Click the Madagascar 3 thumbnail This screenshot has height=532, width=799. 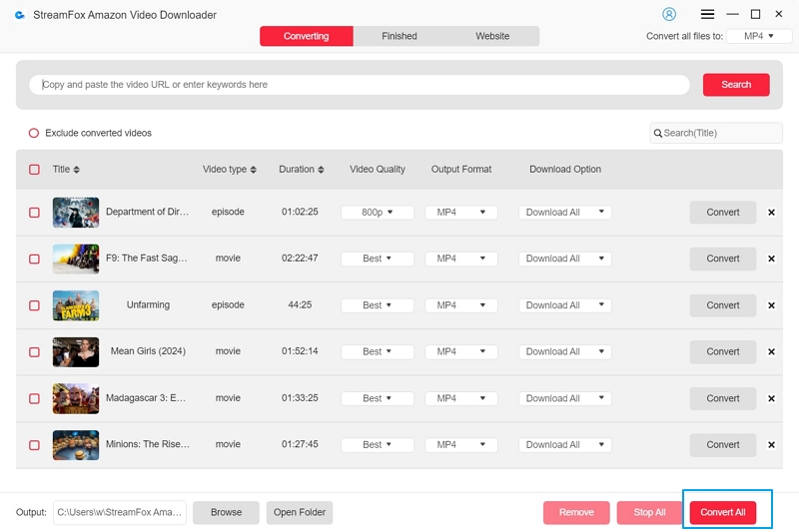[x=76, y=398]
